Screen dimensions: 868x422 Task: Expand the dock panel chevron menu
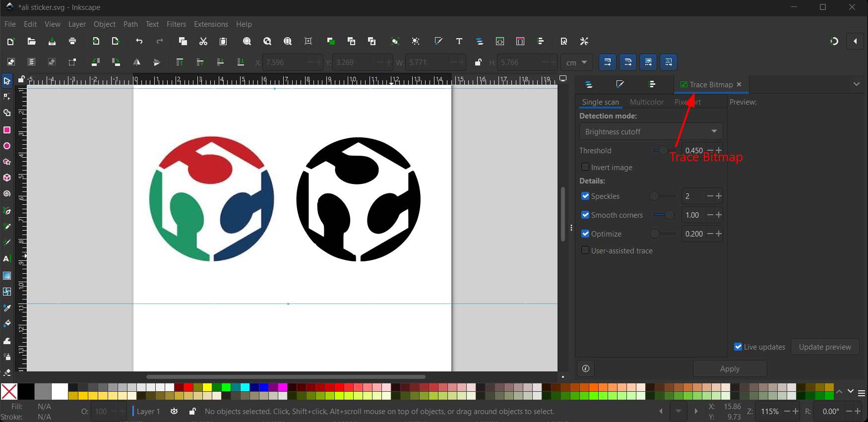pyautogui.click(x=856, y=84)
